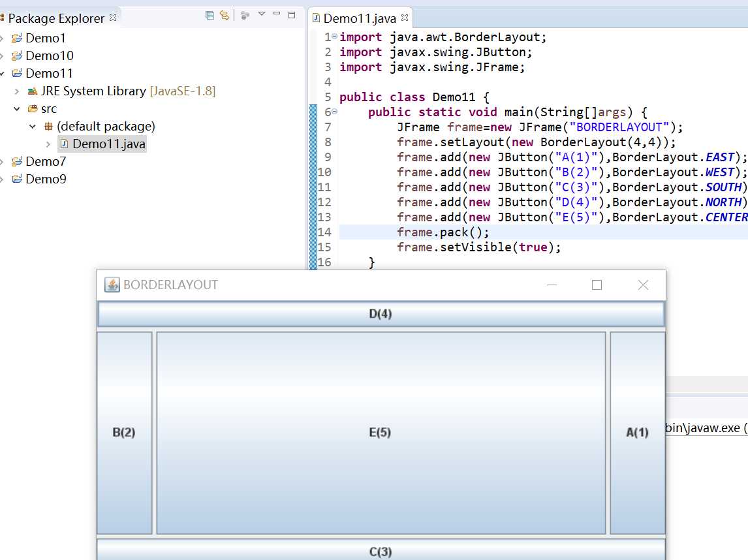Click the Demo7 project icon
The width and height of the screenshot is (748, 560).
tap(17, 161)
